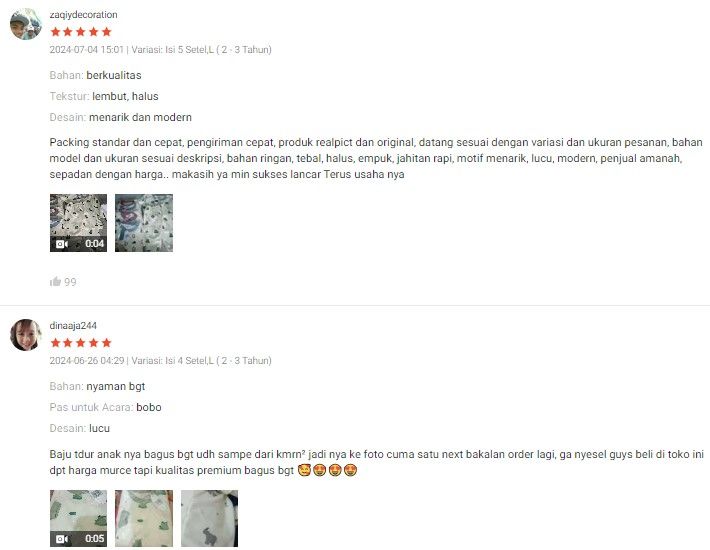Click the review text starting 'Packing standar dan cepat'
The height and width of the screenshot is (550, 710).
coord(376,158)
